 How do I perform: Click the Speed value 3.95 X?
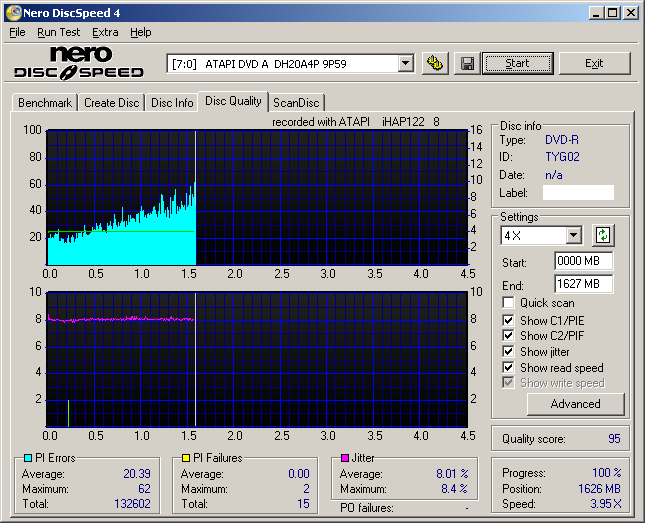(x=606, y=504)
